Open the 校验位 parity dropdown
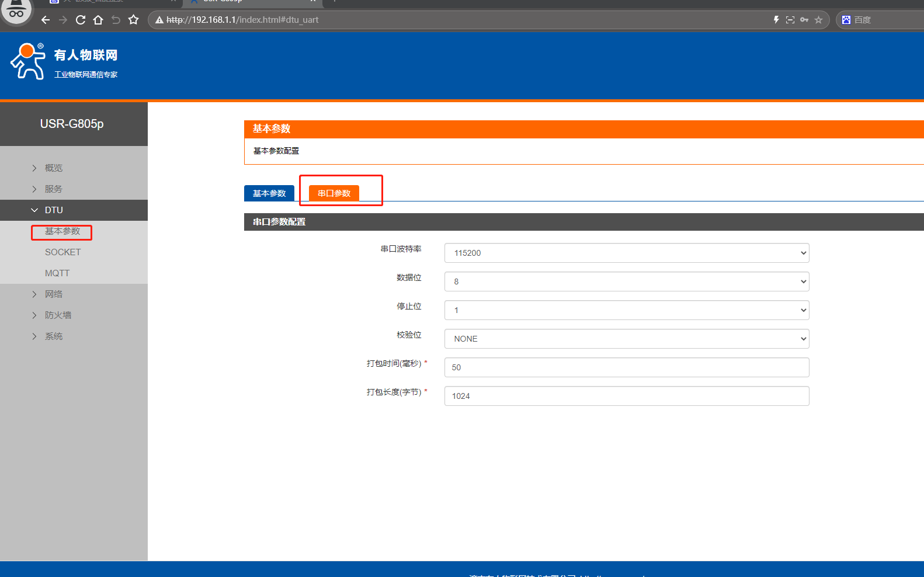 point(626,339)
